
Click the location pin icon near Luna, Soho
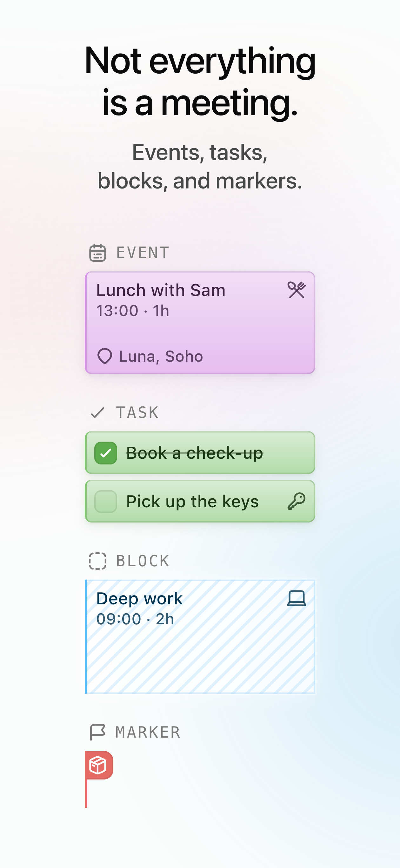click(104, 356)
